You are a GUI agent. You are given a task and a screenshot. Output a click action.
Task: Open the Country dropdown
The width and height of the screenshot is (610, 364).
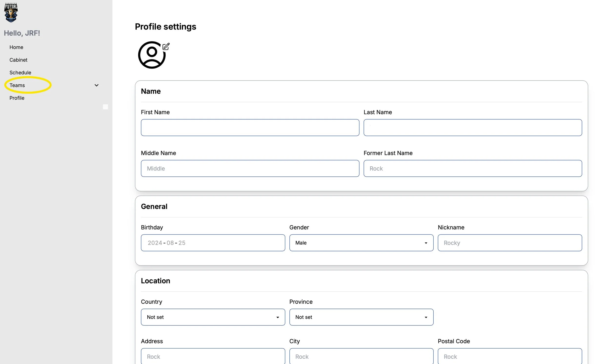pyautogui.click(x=213, y=317)
